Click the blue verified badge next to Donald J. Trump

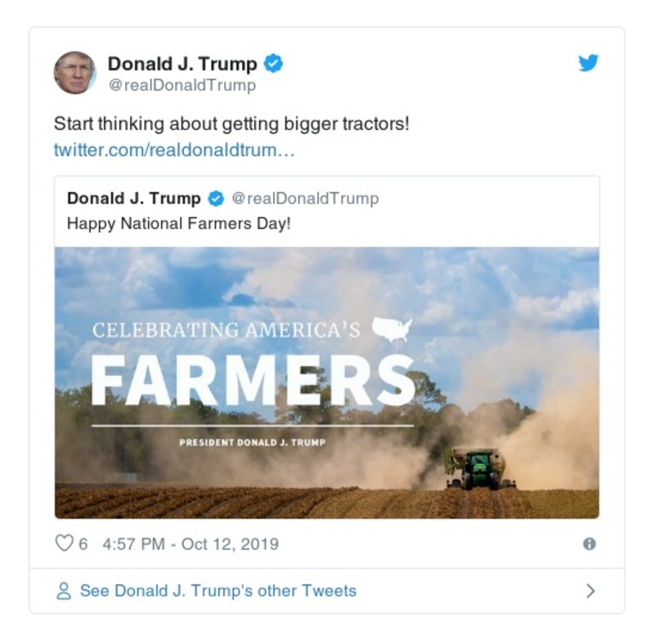click(x=275, y=61)
